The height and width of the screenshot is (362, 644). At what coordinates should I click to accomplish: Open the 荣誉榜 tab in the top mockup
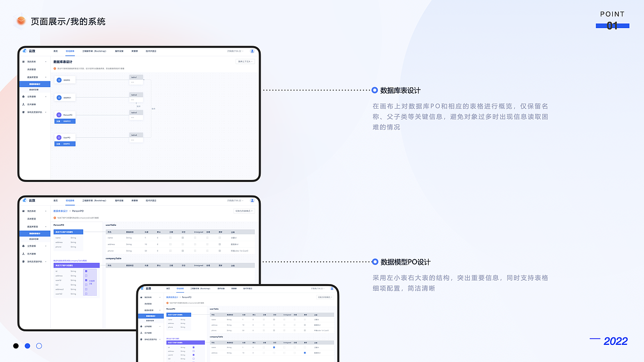pos(135,51)
